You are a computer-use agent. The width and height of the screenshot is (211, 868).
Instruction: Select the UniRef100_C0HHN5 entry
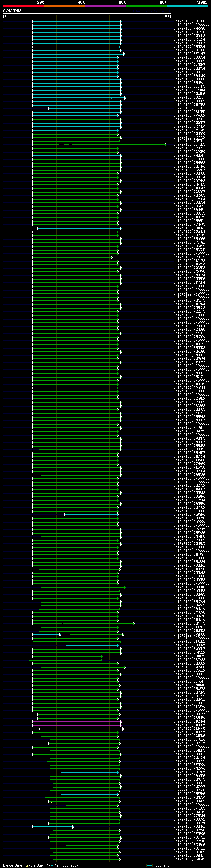tap(190, 645)
